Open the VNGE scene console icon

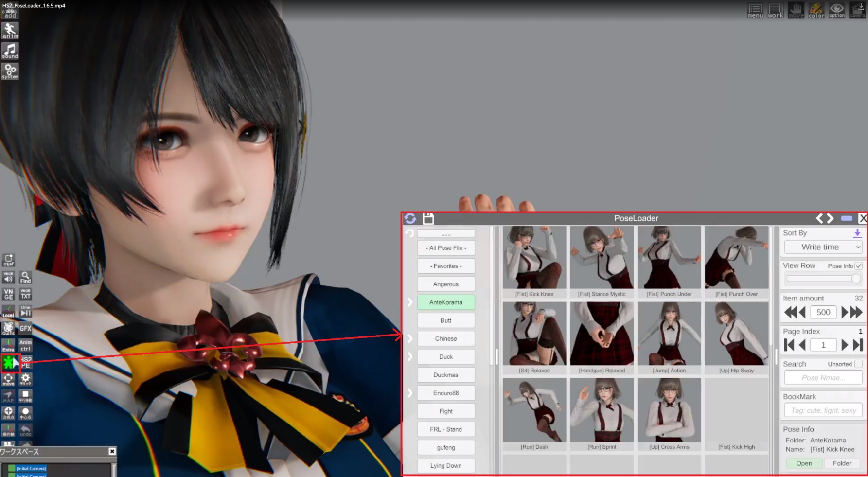pos(9,294)
